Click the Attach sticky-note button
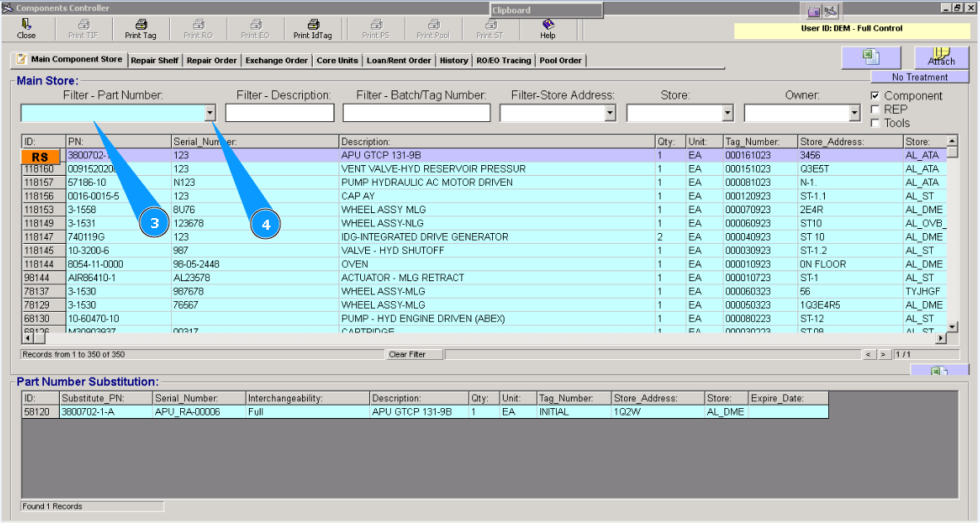 click(941, 56)
